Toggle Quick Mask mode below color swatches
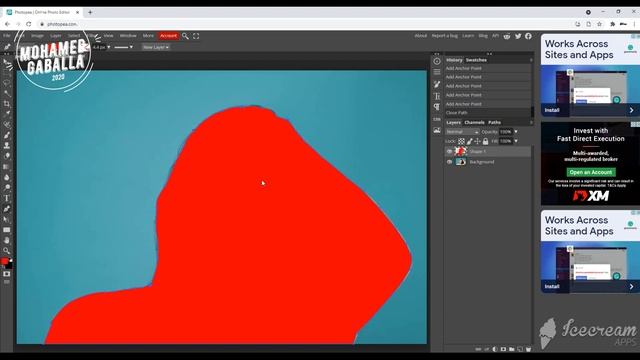Viewport: 640px width, 360px height. (7, 274)
